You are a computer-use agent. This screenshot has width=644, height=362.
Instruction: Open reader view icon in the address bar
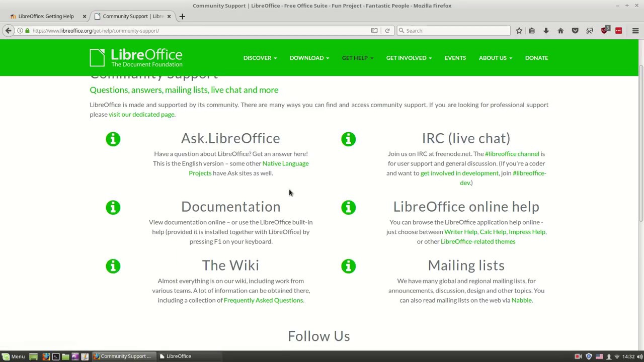coord(374,31)
